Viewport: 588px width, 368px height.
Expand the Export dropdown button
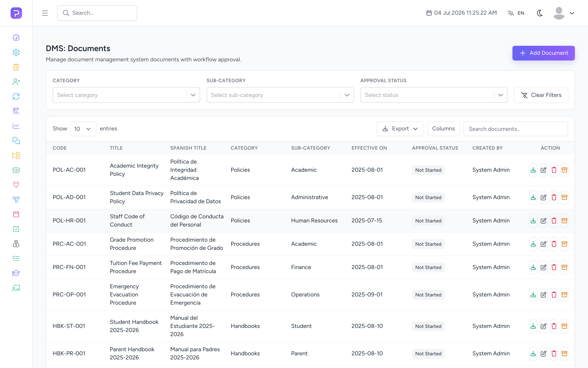tap(400, 129)
